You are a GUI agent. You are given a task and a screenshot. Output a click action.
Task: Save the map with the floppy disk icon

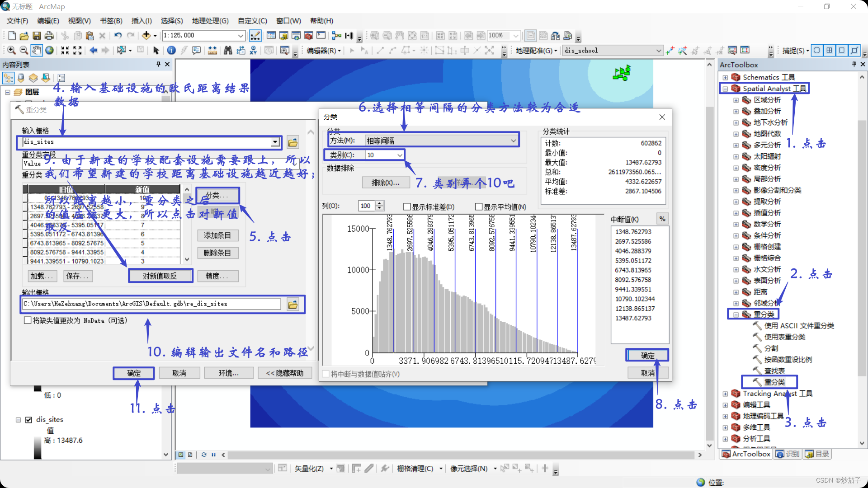pos(37,36)
